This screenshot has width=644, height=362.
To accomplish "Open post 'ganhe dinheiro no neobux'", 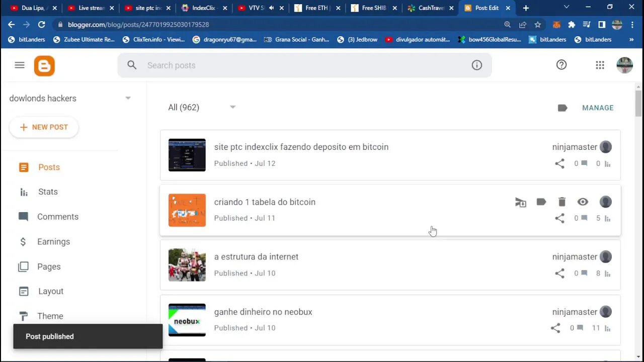I will pos(263,312).
